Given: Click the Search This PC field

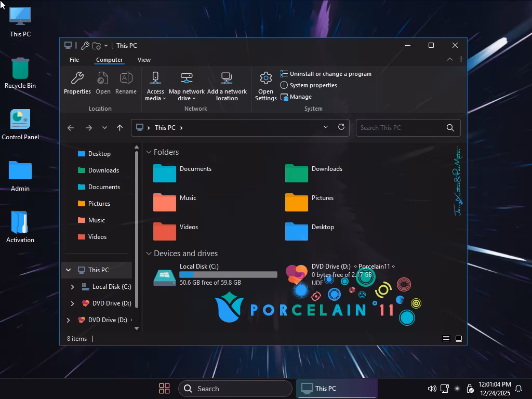Looking at the screenshot, I should (x=400, y=128).
